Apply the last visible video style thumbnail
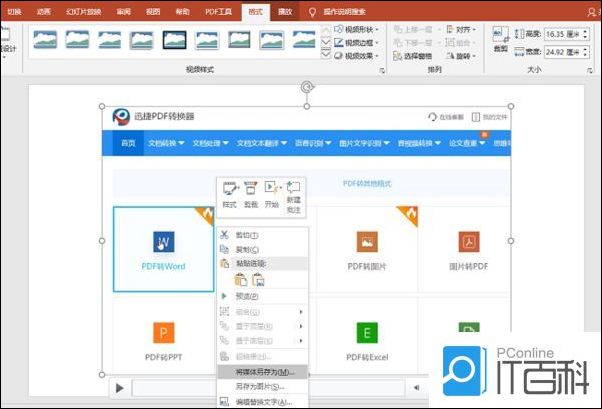602x409 pixels. pos(304,40)
